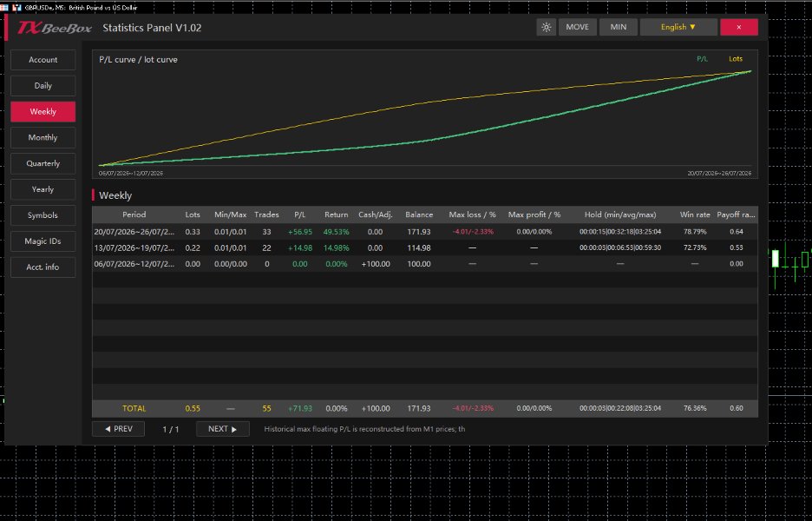Open the English language dropdown
Screen dimensions: 812x521
pos(678,27)
